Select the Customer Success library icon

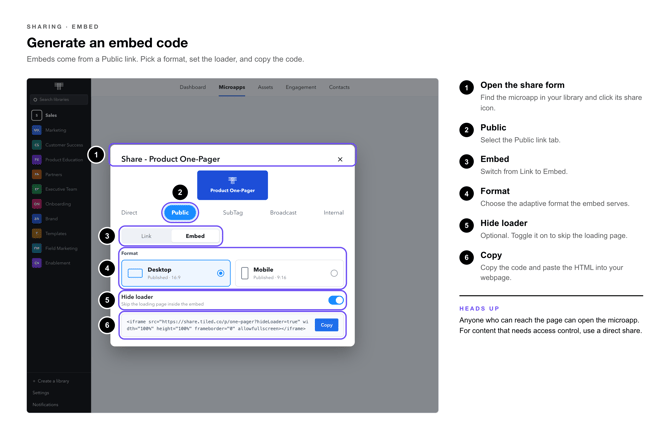[37, 145]
